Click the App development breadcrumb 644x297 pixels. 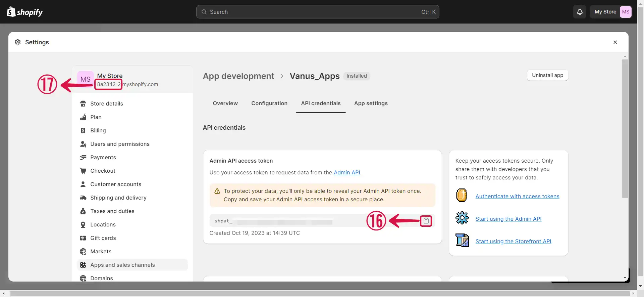(x=238, y=76)
